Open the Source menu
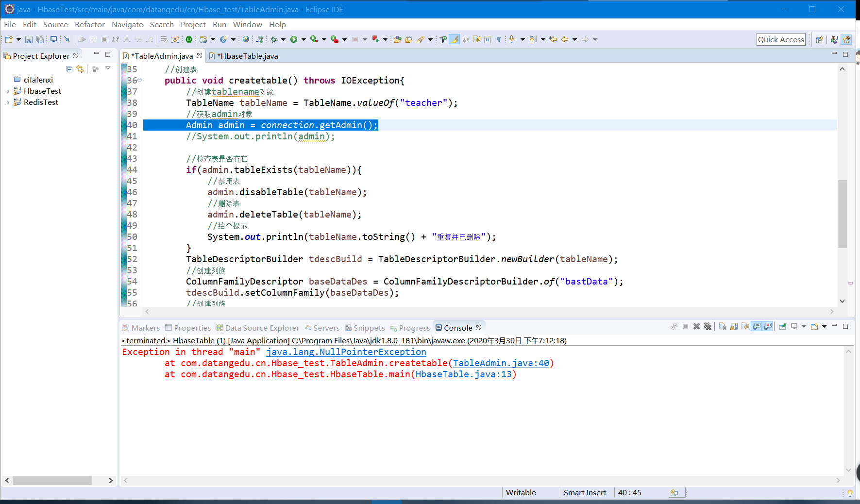860x504 pixels. pyautogui.click(x=55, y=24)
